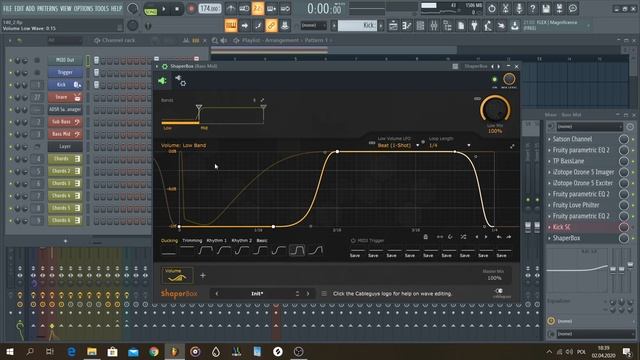
Task: Open the audio editor scissors icon
Action: [505, 9]
